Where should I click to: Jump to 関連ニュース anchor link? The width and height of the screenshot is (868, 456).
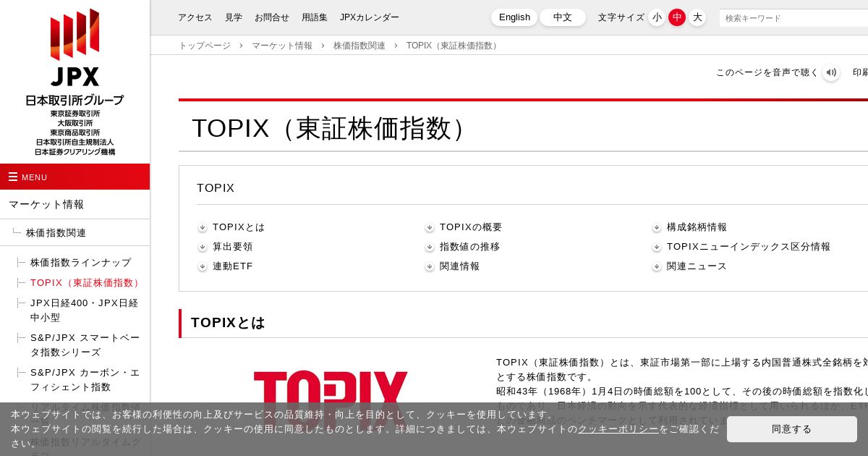tap(697, 266)
